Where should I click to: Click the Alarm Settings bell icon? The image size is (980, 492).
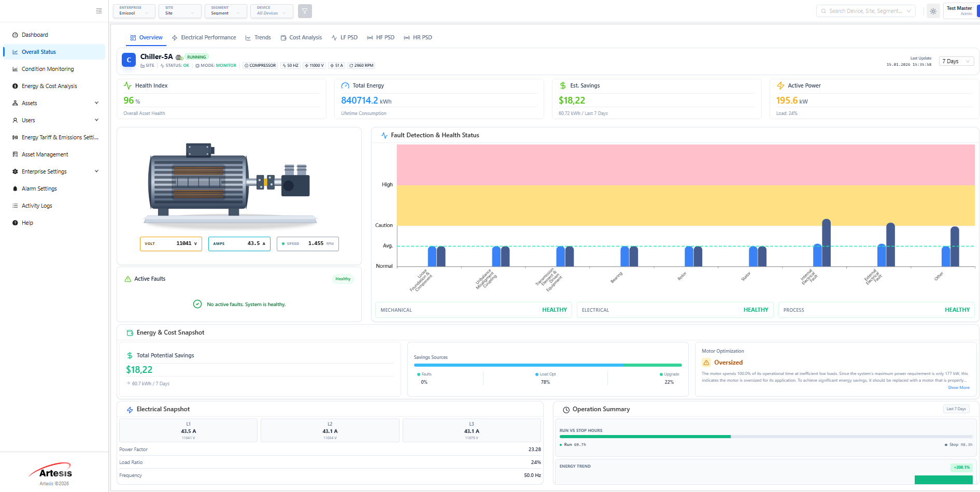pyautogui.click(x=15, y=189)
